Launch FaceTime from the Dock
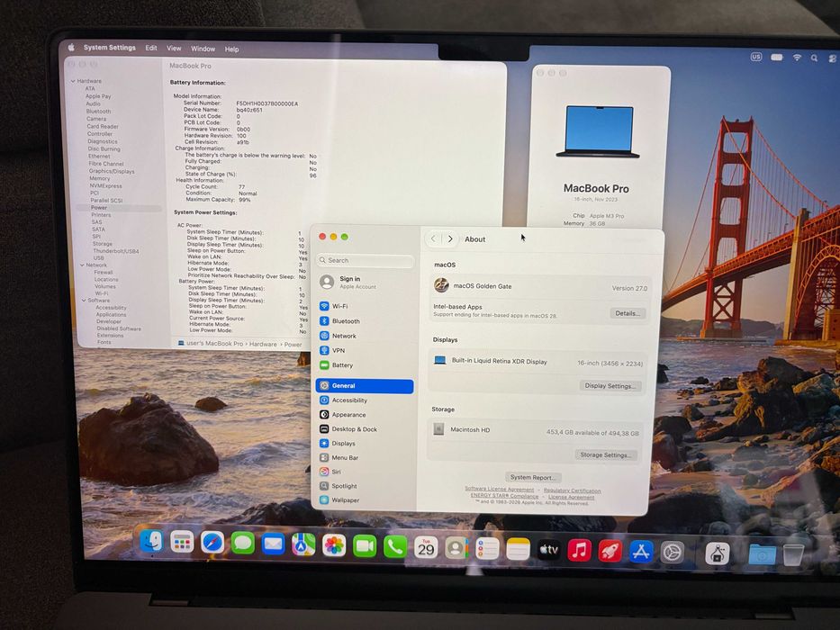 pyautogui.click(x=365, y=546)
